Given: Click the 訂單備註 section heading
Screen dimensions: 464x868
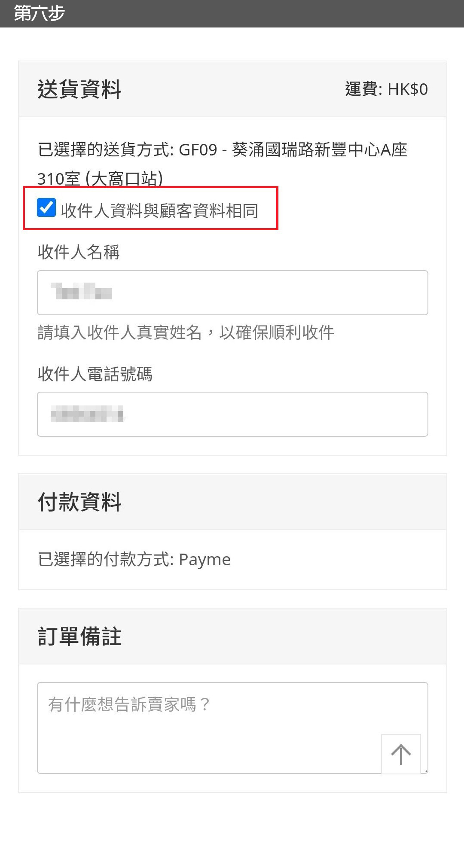Looking at the screenshot, I should click(79, 636).
